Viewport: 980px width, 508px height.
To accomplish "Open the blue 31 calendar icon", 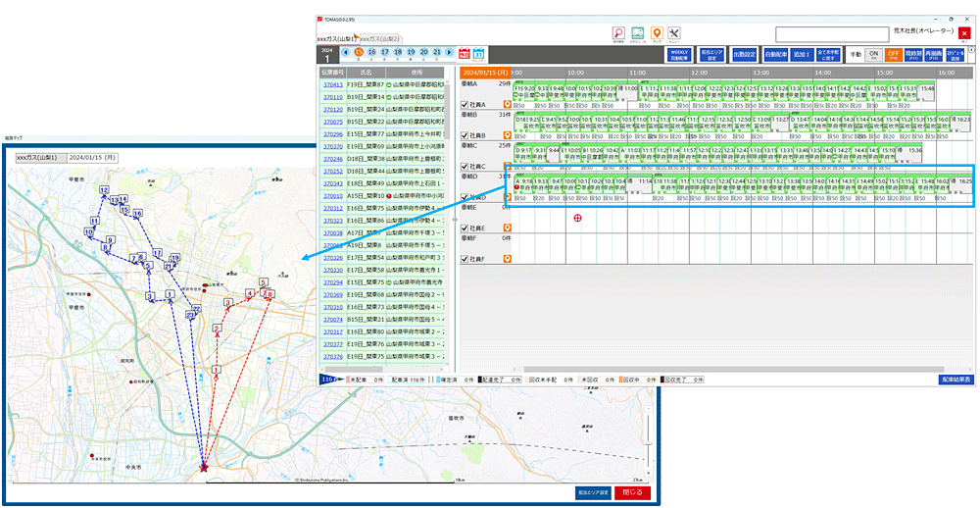I will pyautogui.click(x=479, y=54).
